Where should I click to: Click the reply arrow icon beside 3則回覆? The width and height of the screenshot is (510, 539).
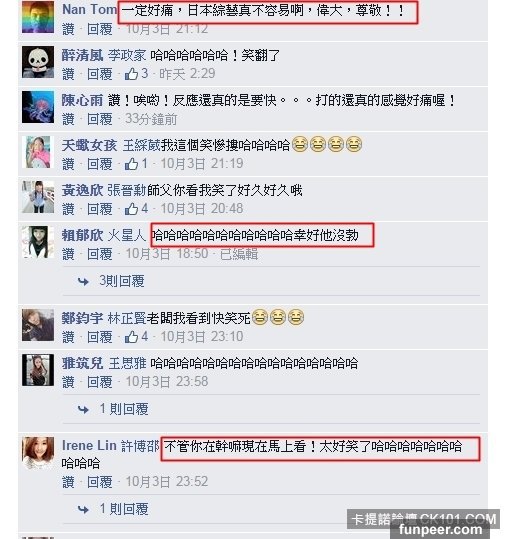click(x=83, y=282)
